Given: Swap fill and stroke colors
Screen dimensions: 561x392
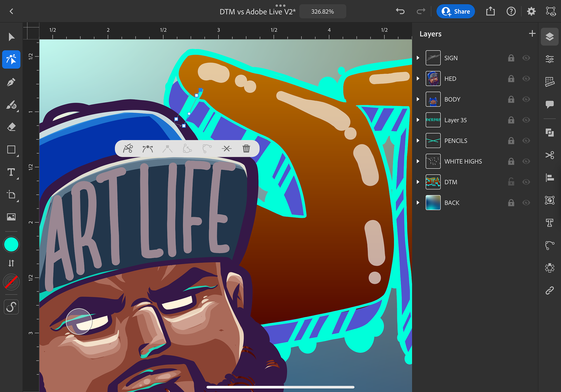Looking at the screenshot, I should (x=11, y=263).
